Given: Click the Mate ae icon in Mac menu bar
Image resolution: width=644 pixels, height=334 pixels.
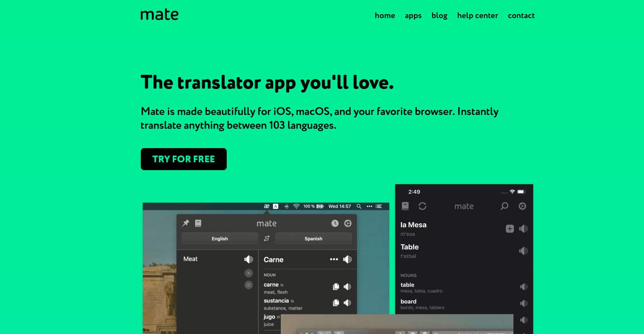Looking at the screenshot, I should coord(267,206).
